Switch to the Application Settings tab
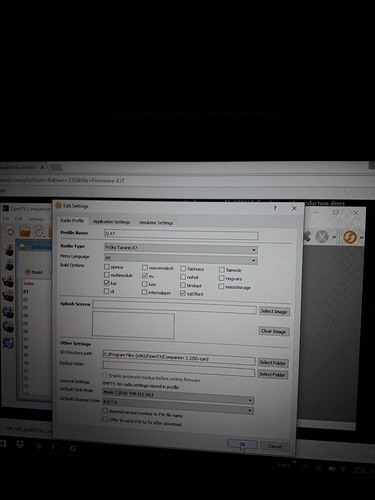375x500 pixels. [111, 222]
